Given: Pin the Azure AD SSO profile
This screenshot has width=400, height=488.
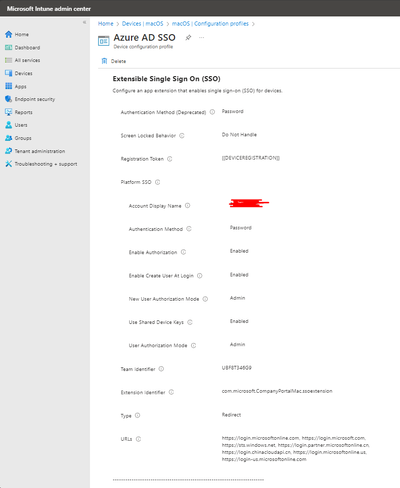Looking at the screenshot, I should coord(188,38).
